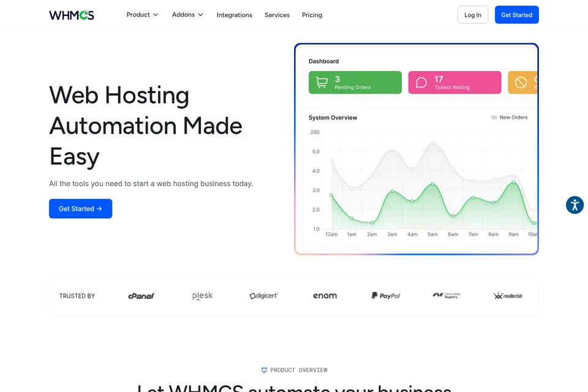Click the WHMCS logo
Image resolution: width=588 pixels, height=392 pixels.
tap(71, 15)
